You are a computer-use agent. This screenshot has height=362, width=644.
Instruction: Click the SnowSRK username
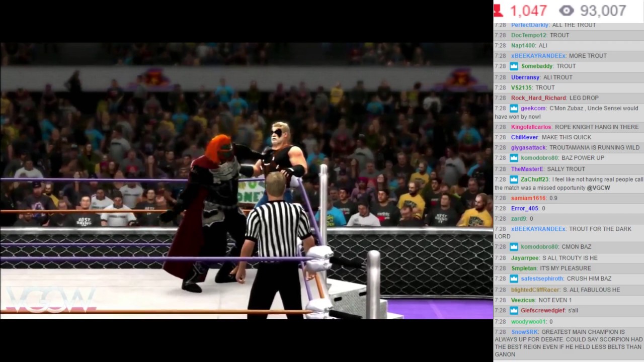point(524,332)
